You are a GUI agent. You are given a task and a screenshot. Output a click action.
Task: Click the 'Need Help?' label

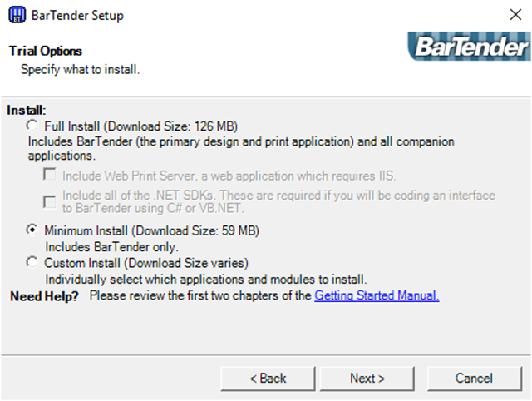(44, 295)
